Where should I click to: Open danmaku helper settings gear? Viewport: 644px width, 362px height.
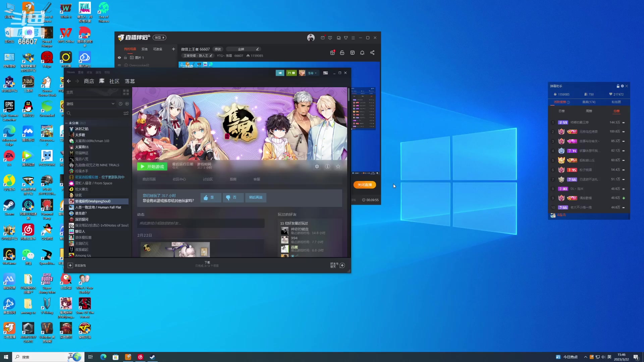click(x=622, y=86)
